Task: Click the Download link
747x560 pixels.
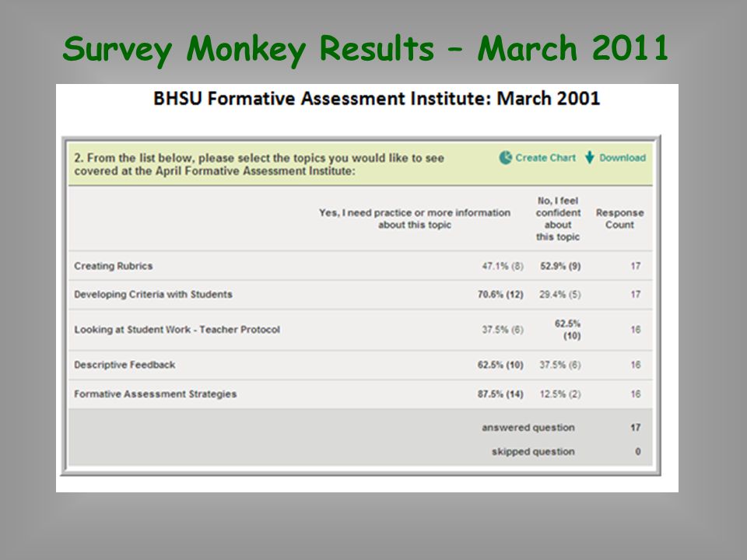Action: click(x=622, y=158)
